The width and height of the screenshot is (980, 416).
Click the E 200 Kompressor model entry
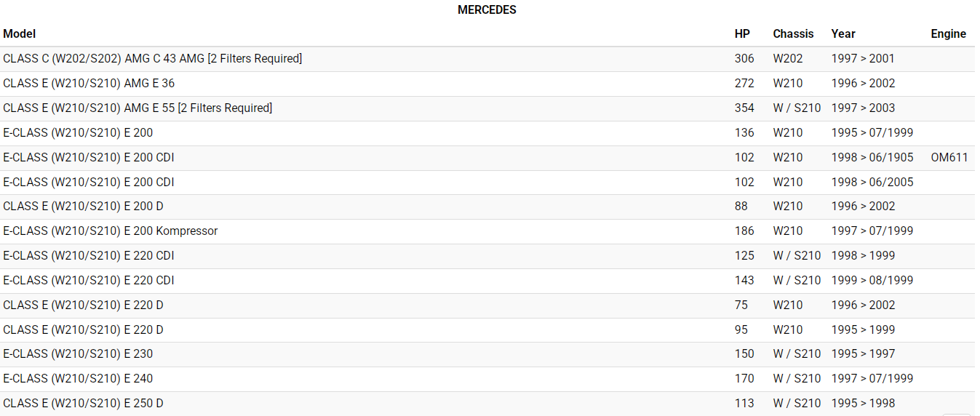pos(111,231)
